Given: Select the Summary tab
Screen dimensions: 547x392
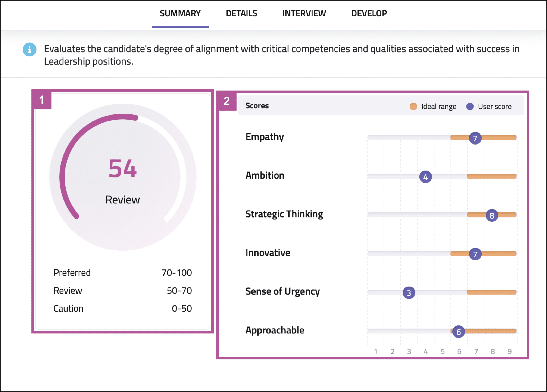Looking at the screenshot, I should point(180,13).
